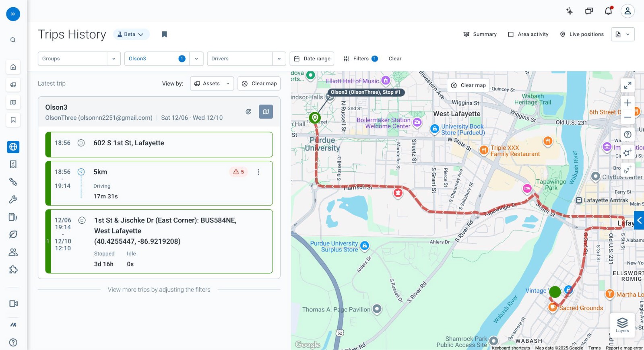Click the 5 alerts badge on the trip
Viewport: 644px width, 350px height.
239,172
